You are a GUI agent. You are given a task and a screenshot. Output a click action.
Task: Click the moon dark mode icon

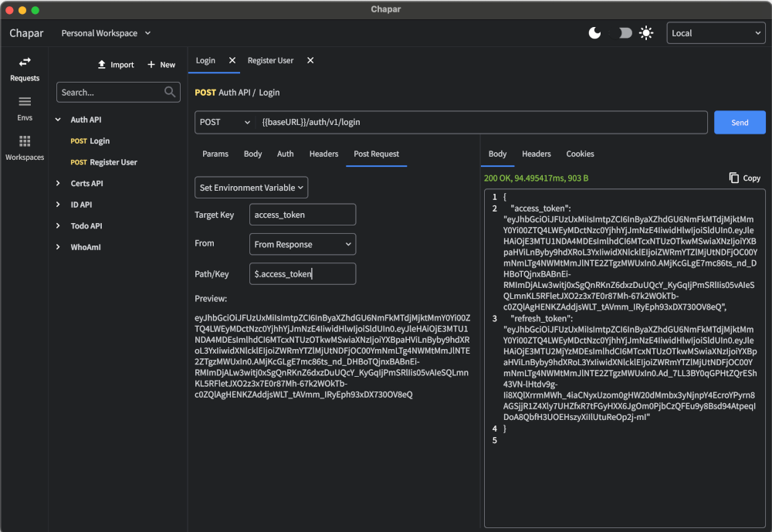coord(594,33)
